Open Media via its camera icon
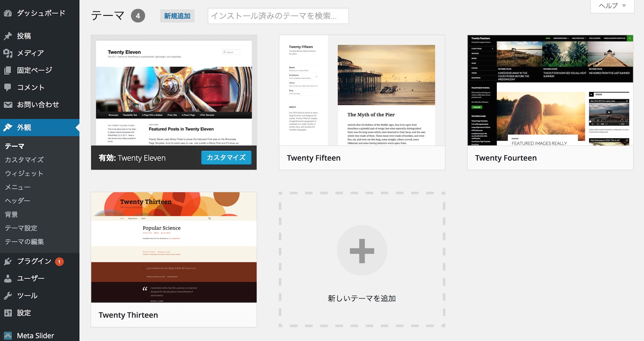The image size is (644, 341). (x=8, y=53)
